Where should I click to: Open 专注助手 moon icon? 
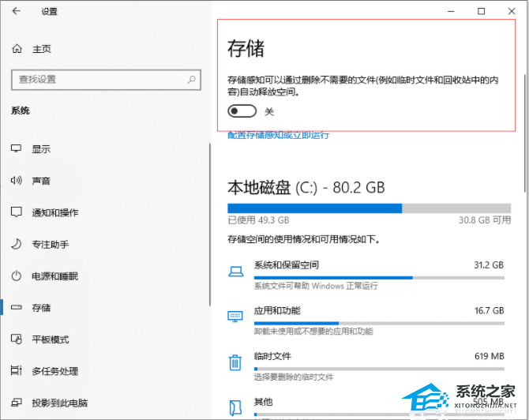17,245
